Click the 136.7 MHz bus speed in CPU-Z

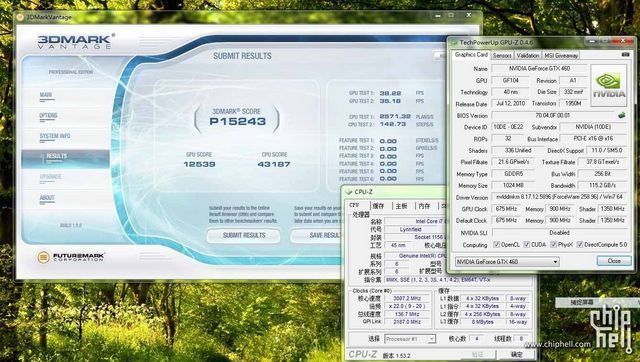coord(407,314)
